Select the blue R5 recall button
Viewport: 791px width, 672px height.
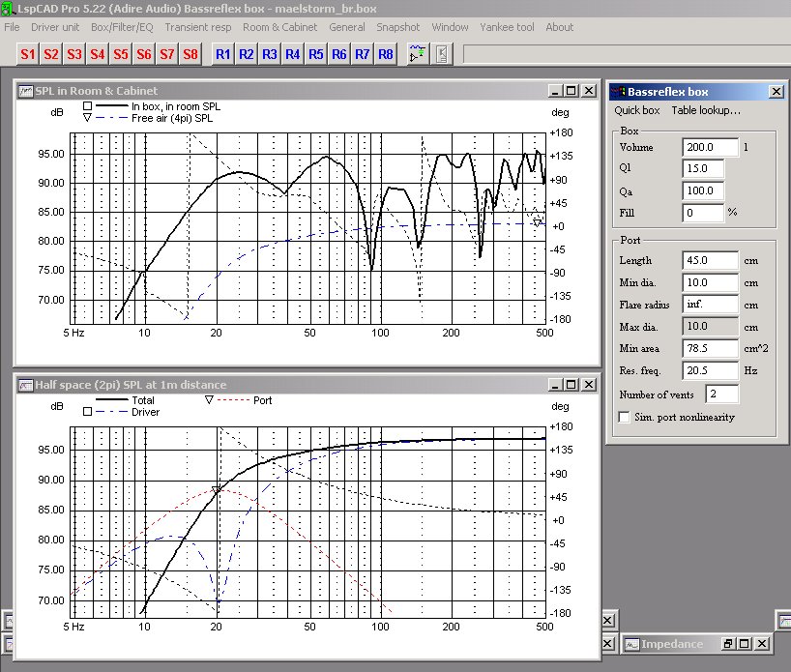pyautogui.click(x=316, y=54)
